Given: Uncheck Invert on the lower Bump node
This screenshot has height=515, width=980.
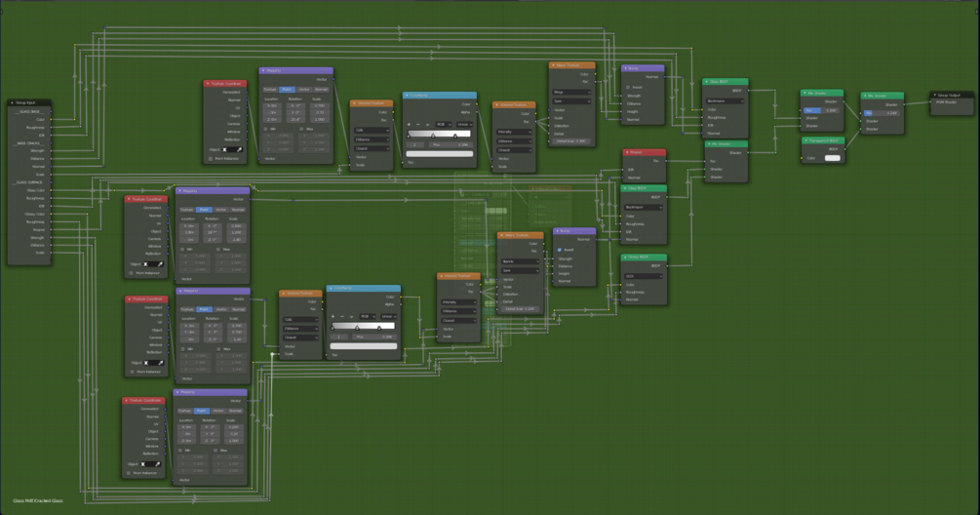Looking at the screenshot, I should click(x=560, y=250).
